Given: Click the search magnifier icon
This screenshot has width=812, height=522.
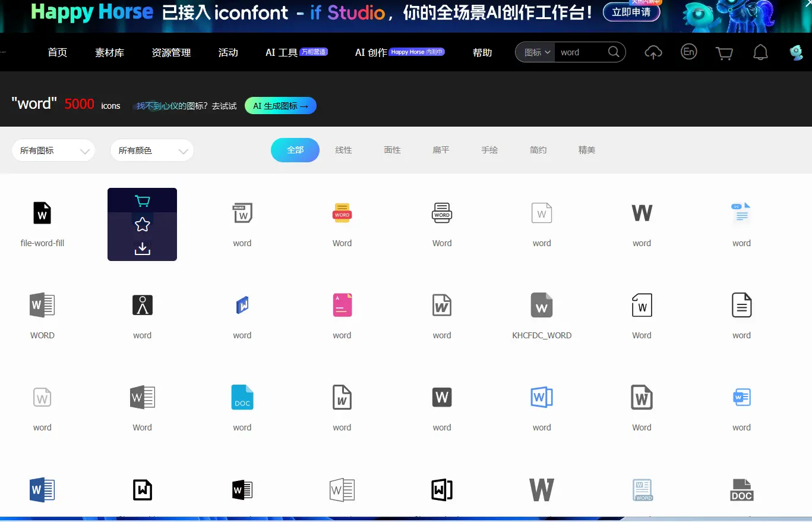Looking at the screenshot, I should click(614, 52).
